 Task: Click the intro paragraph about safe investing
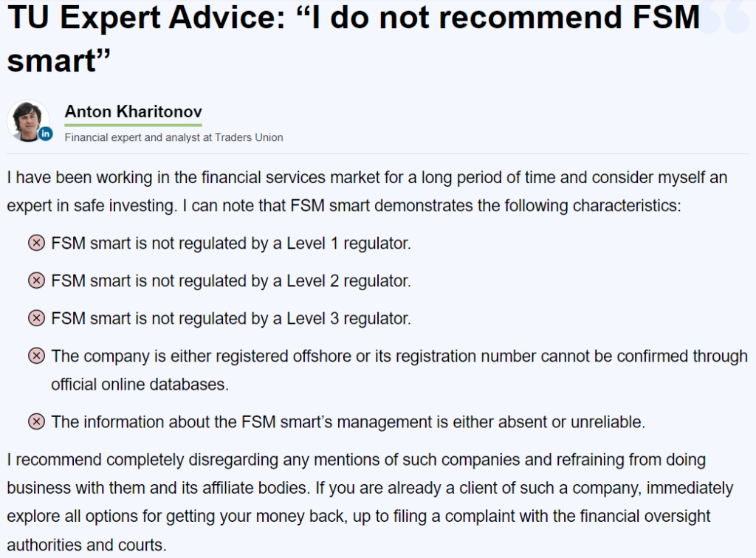coord(367,191)
